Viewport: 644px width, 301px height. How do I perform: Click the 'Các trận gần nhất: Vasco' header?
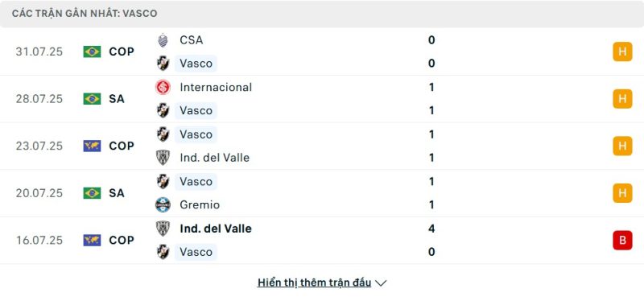tap(85, 14)
